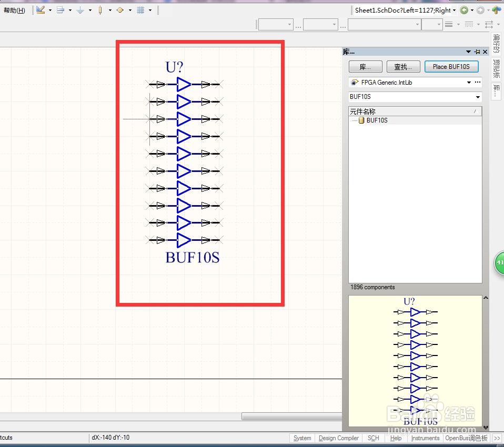Click the preview pane scroll up arrow
The image size is (504, 447).
486,298
